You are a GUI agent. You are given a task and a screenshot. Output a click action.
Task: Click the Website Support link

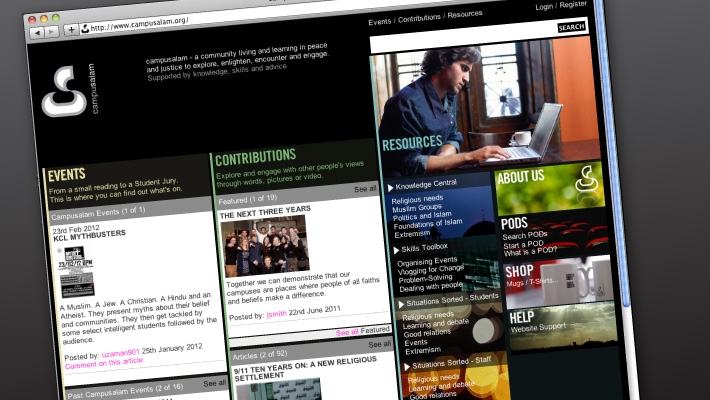(538, 327)
